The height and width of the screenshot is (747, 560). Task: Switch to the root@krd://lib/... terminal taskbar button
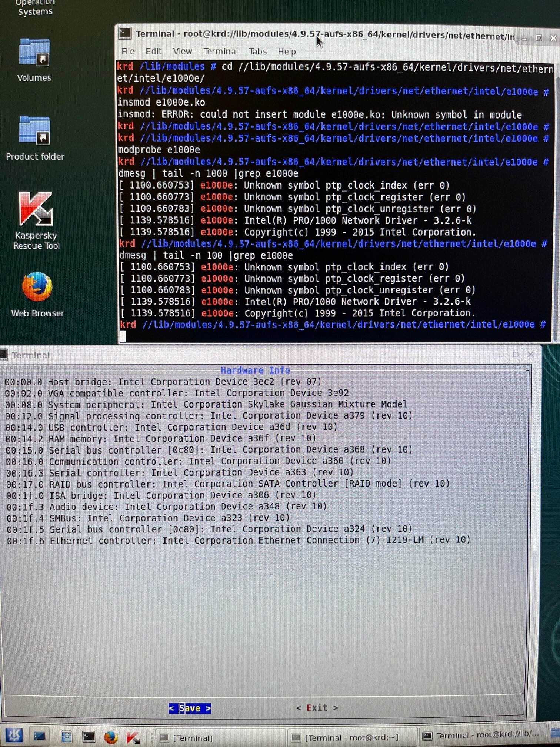coord(484,735)
